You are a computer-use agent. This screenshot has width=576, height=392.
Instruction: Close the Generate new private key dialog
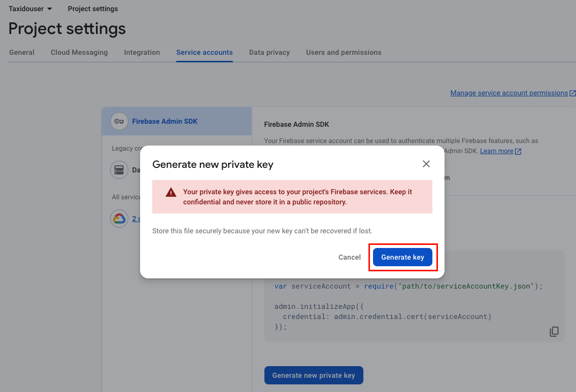tap(426, 164)
